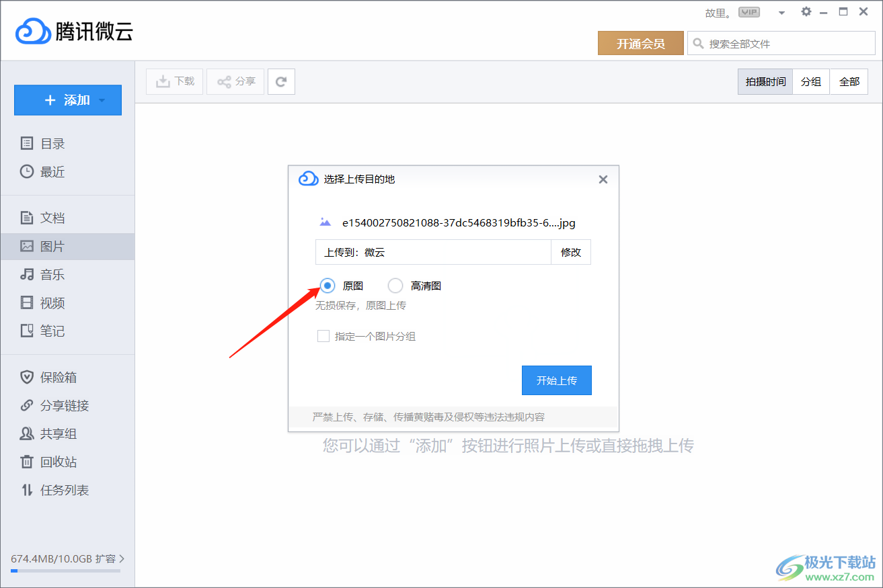Close the 选择上传目的地 dialog

pos(603,179)
